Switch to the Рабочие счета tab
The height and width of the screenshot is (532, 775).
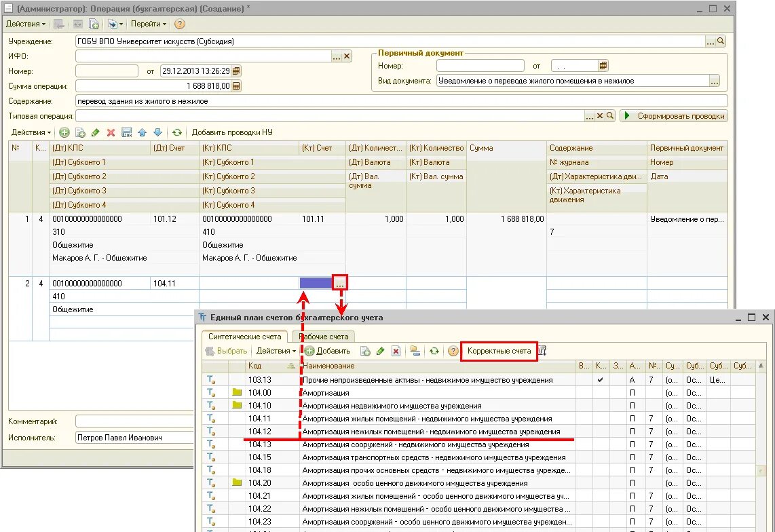pyautogui.click(x=324, y=336)
